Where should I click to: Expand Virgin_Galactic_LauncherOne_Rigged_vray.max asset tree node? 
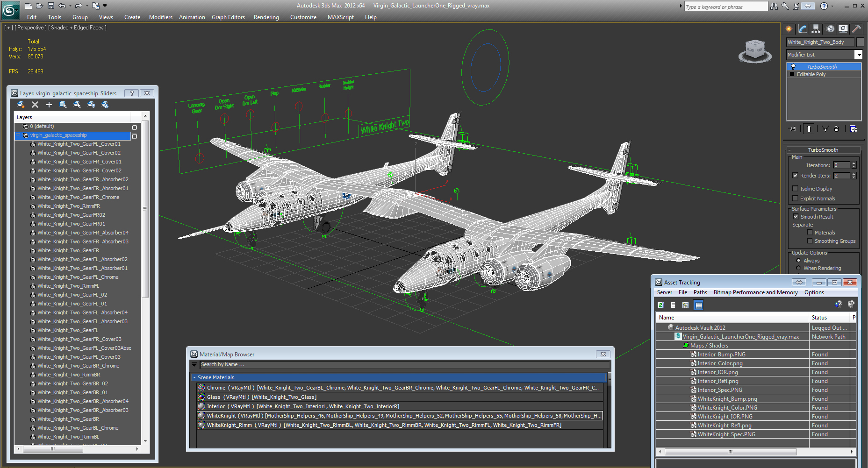coord(678,336)
